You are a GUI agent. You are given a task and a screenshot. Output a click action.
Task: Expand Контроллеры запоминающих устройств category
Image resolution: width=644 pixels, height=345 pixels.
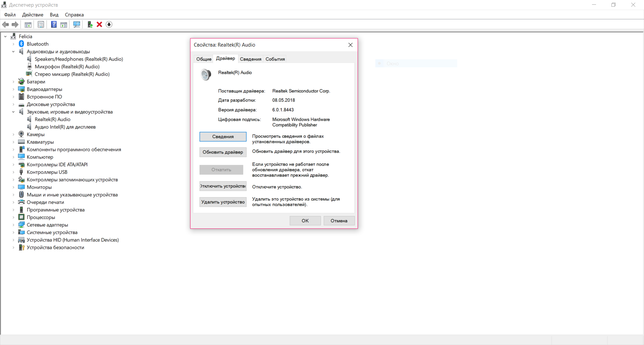13,180
